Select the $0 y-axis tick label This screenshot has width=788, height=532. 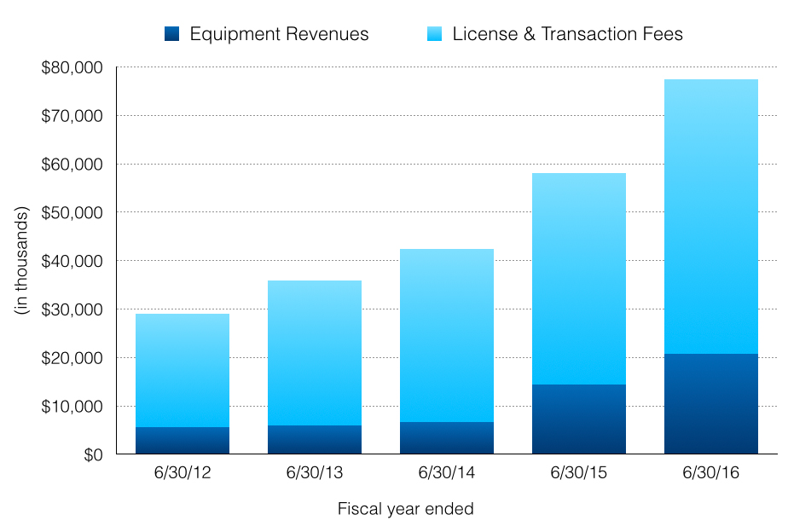[92, 455]
